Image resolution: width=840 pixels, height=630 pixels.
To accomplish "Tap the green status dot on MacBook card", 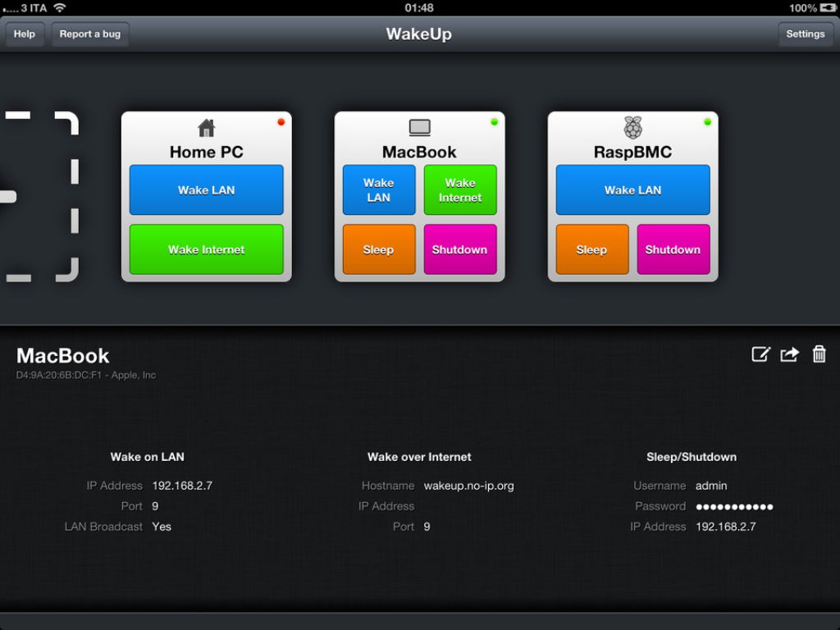I will pos(494,122).
